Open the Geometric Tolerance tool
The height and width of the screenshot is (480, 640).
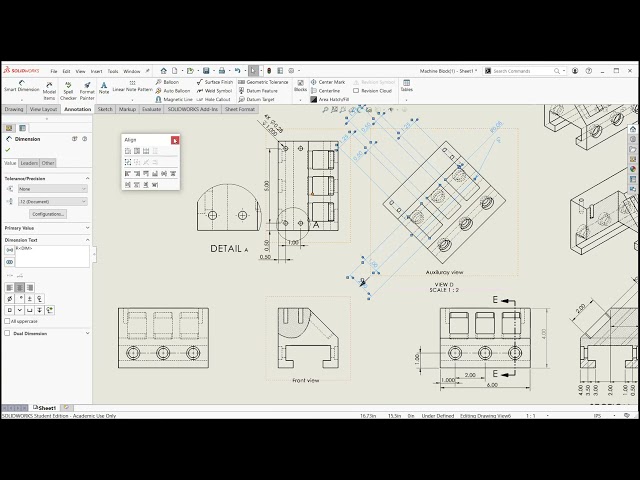(263, 82)
